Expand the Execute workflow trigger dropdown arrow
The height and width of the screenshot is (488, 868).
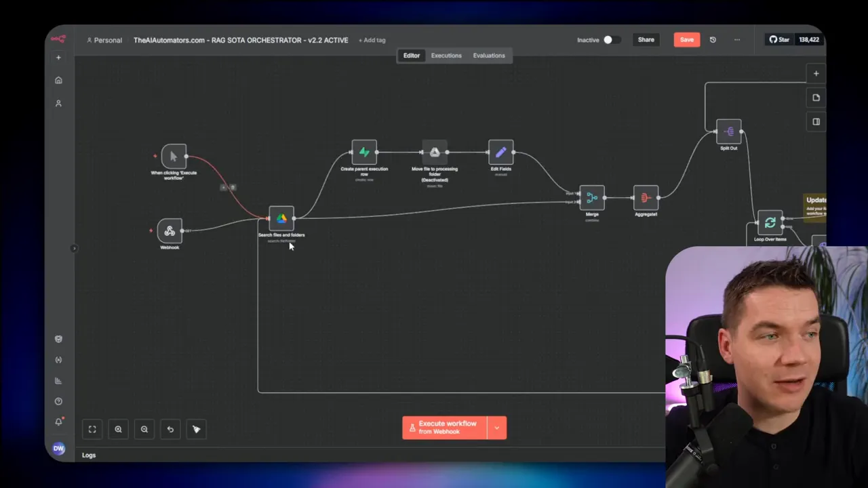[497, 428]
